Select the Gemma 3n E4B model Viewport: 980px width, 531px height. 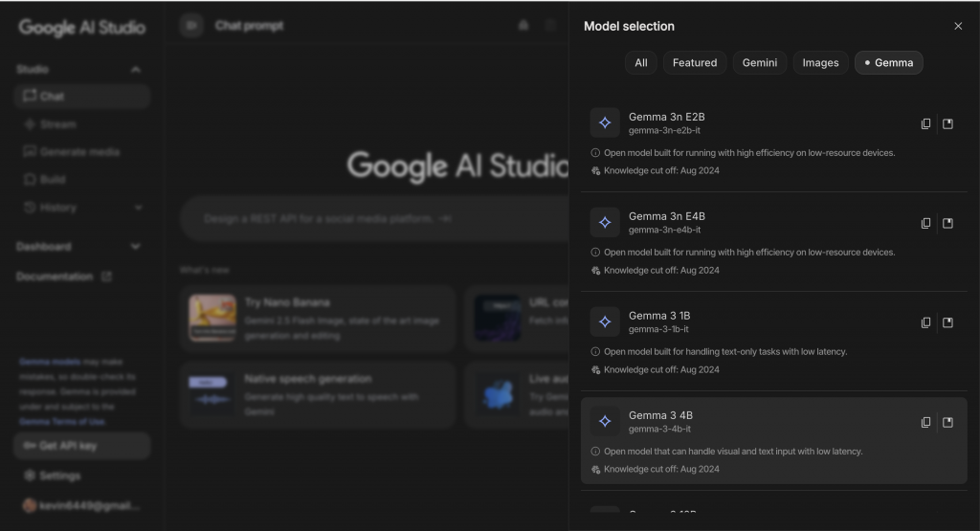point(773,242)
